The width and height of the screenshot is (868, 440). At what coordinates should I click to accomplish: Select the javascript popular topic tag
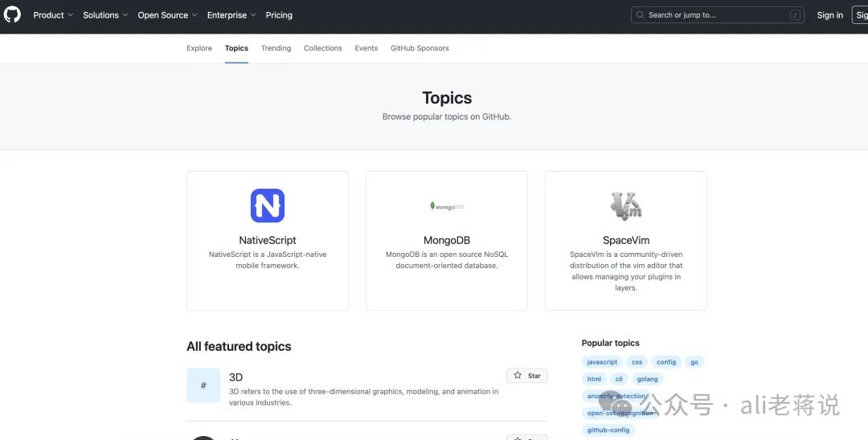pyautogui.click(x=602, y=362)
